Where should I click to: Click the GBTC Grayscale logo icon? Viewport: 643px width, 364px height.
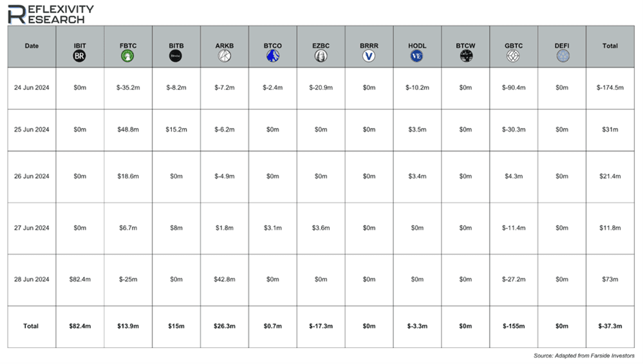514,56
